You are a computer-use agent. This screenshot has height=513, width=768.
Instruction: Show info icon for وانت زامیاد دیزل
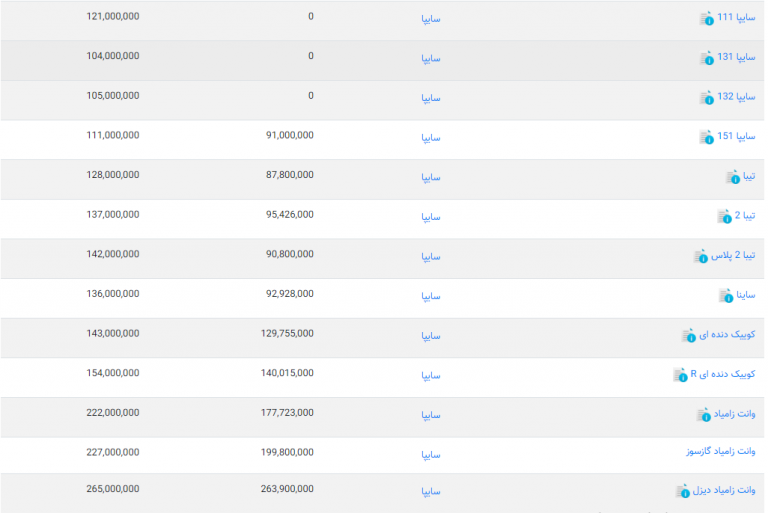pos(683,491)
